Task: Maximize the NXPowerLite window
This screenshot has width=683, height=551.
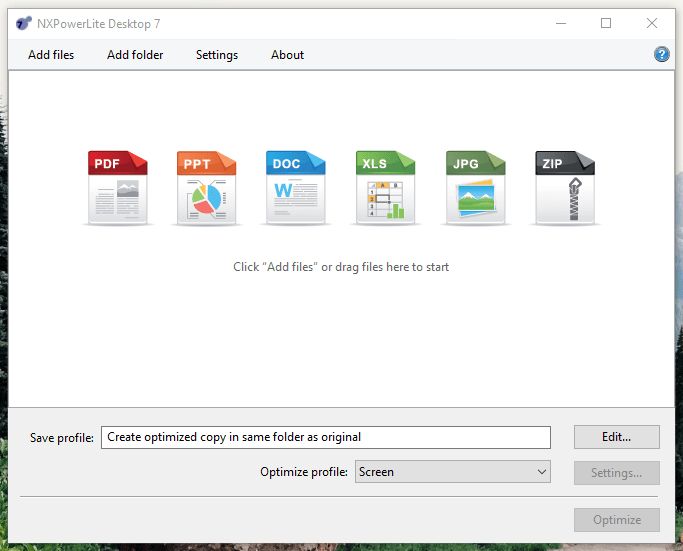Action: pos(606,23)
